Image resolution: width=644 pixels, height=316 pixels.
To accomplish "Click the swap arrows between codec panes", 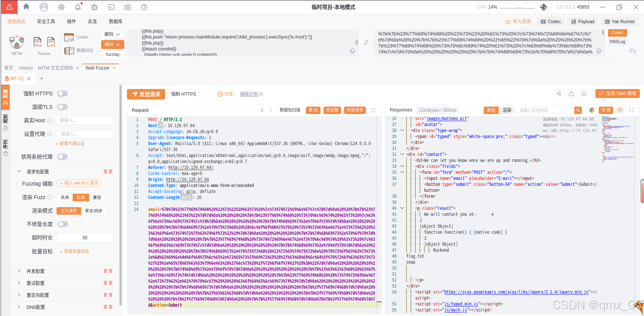I will click(x=366, y=43).
